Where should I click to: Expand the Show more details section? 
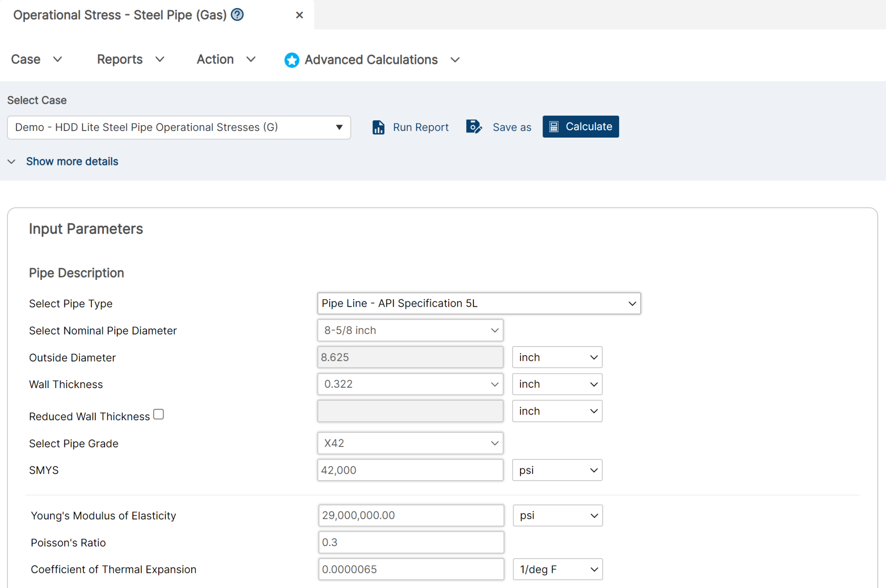click(72, 161)
